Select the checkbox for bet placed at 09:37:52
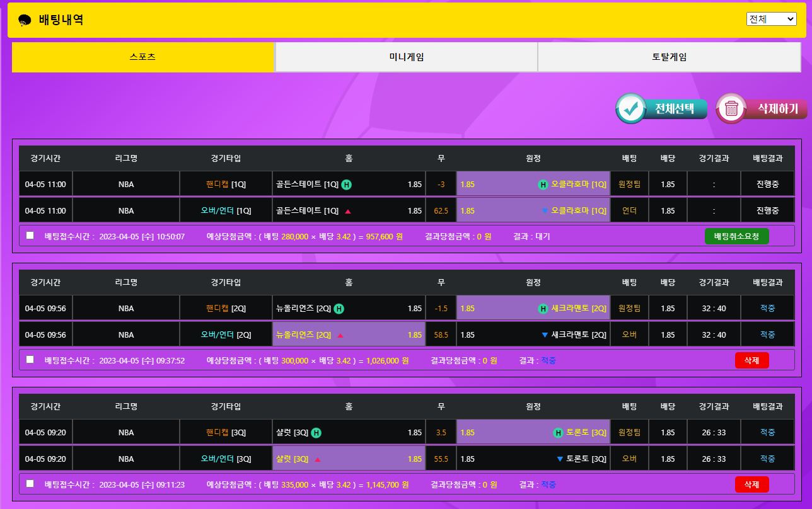This screenshot has width=812, height=509. click(30, 360)
